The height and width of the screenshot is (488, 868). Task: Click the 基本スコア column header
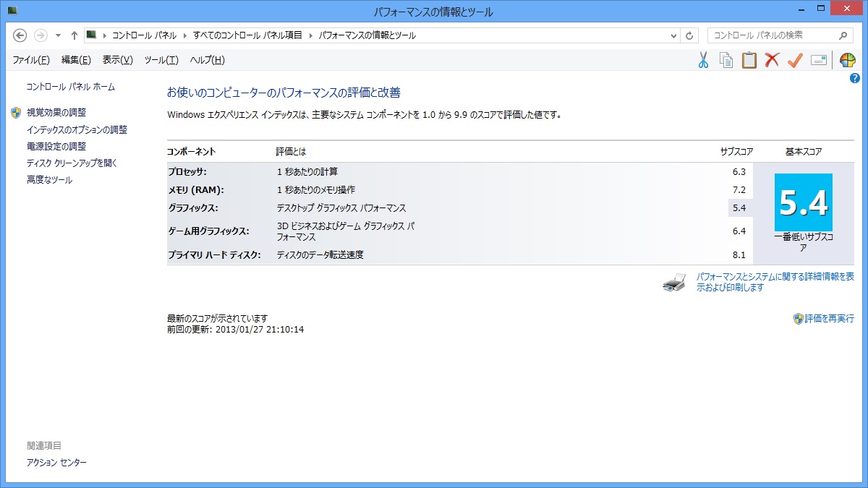pos(803,152)
